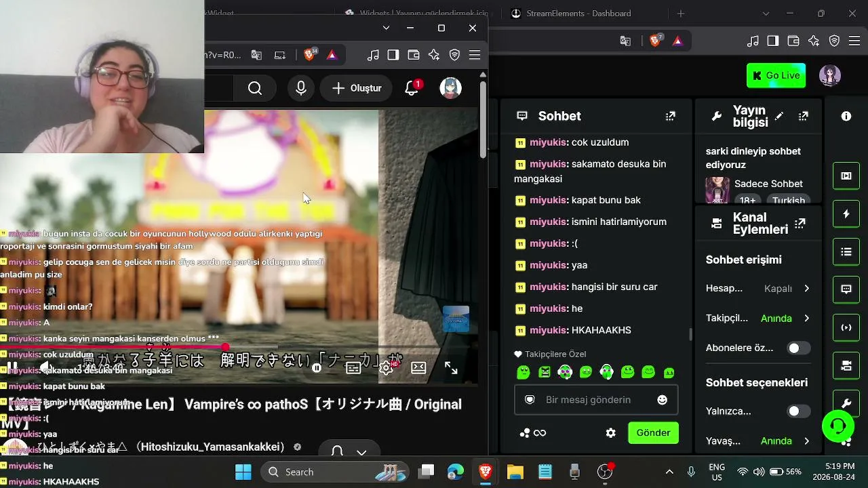Enter fullscreen in the video player

pyautogui.click(x=451, y=367)
